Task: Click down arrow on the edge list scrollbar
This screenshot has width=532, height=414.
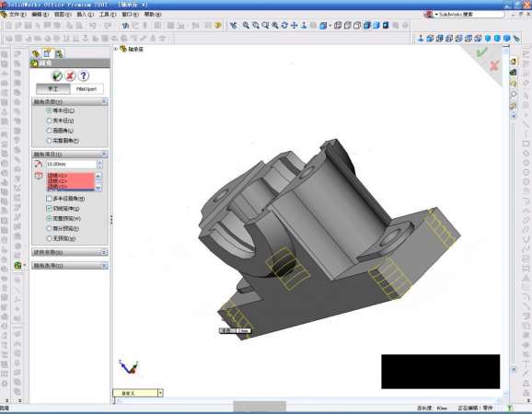Action: 98,188
